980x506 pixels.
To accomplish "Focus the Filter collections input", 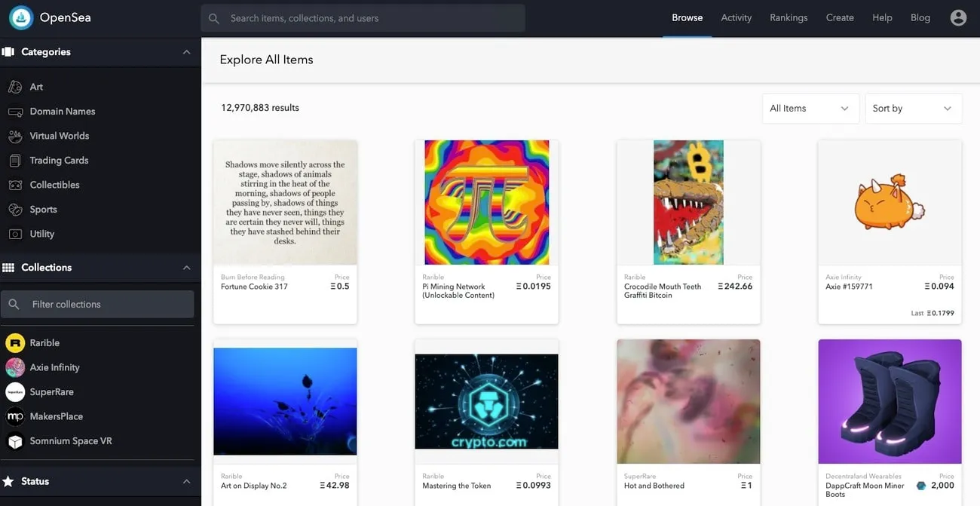I will click(x=97, y=305).
